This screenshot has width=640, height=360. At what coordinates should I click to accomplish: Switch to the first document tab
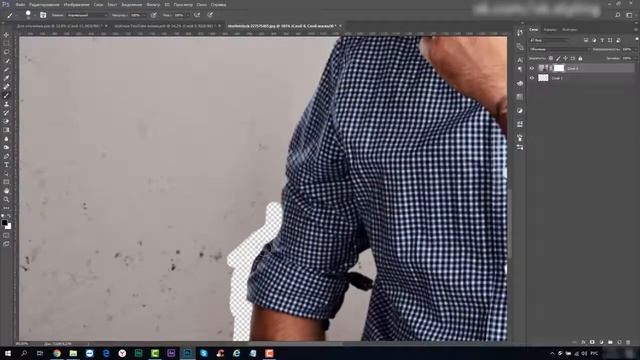pyautogui.click(x=59, y=26)
